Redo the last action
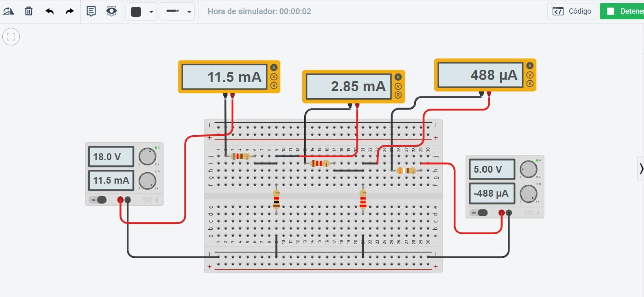Image resolution: width=644 pixels, height=297 pixels. click(x=70, y=11)
